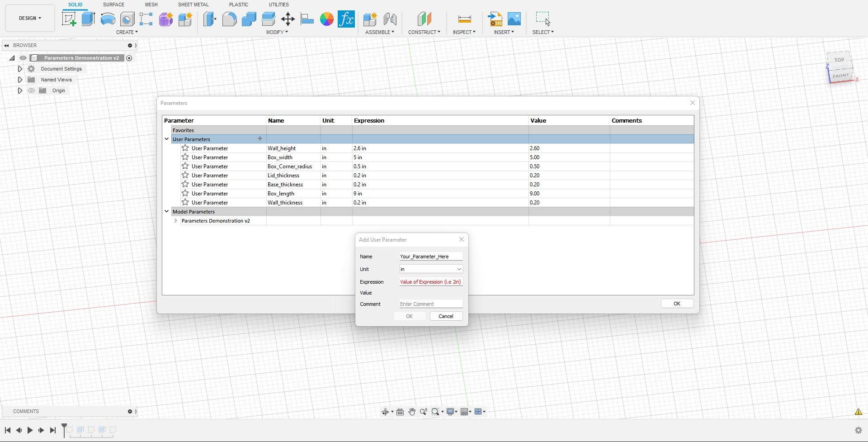Select the Revolve tool
The height and width of the screenshot is (442, 868).
(107, 19)
